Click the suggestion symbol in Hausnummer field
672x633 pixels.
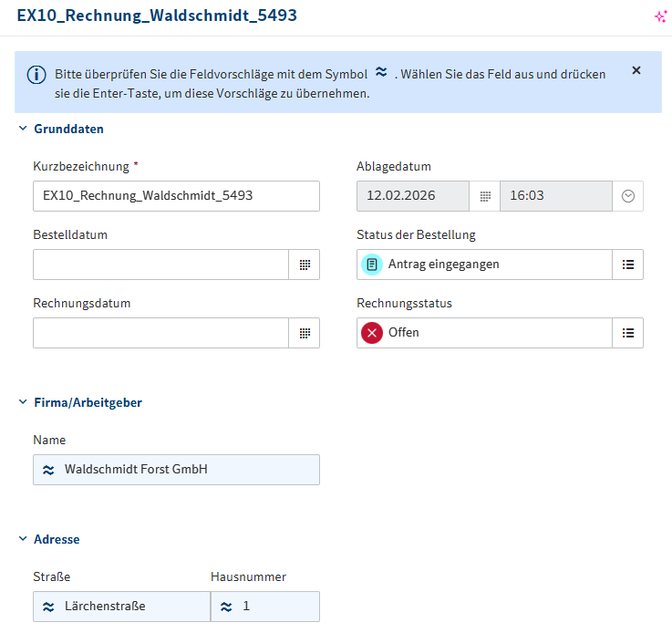coord(227,607)
